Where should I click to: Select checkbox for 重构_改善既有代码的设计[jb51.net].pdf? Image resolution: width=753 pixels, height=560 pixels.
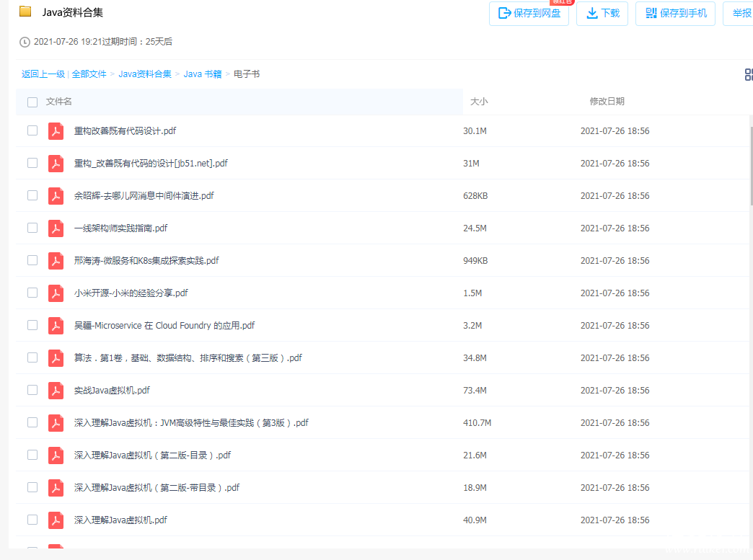(x=32, y=163)
